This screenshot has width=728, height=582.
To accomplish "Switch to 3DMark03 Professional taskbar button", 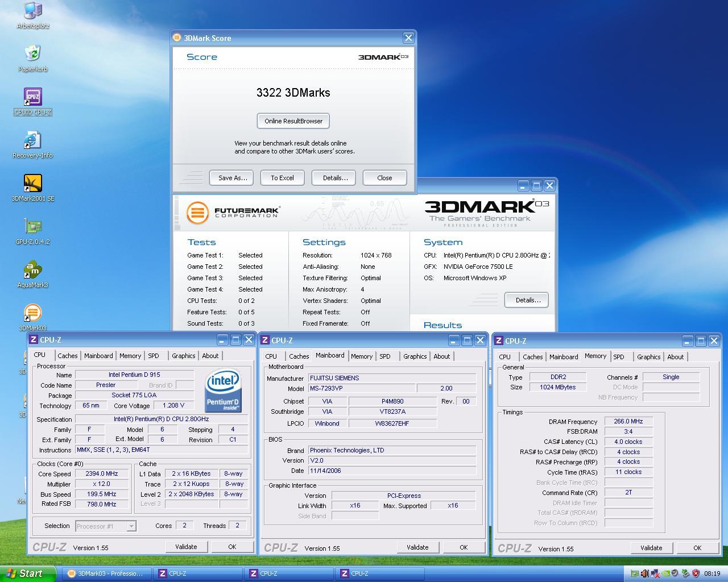I will click(106, 573).
